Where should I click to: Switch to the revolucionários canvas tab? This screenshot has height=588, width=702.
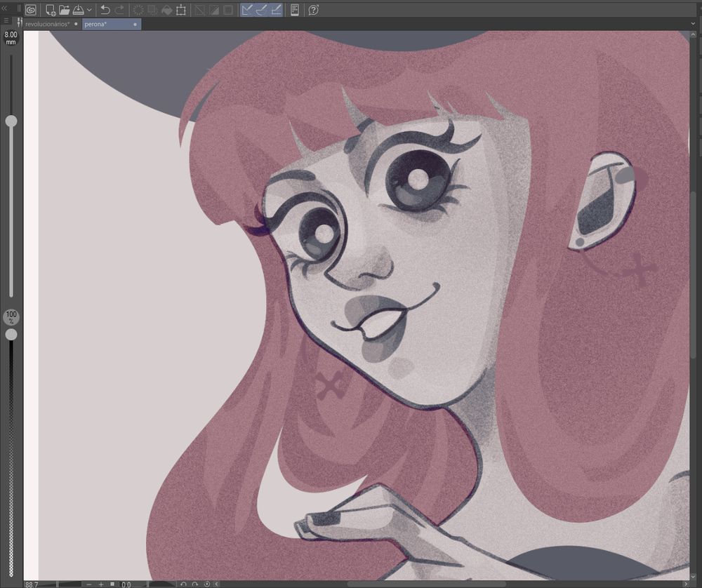point(47,23)
